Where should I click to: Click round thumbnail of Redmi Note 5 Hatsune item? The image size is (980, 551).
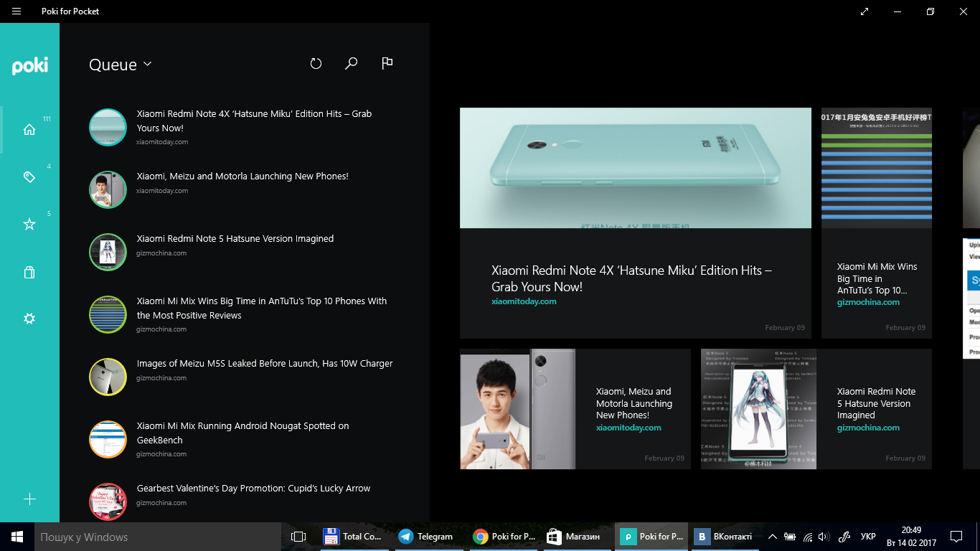(108, 252)
